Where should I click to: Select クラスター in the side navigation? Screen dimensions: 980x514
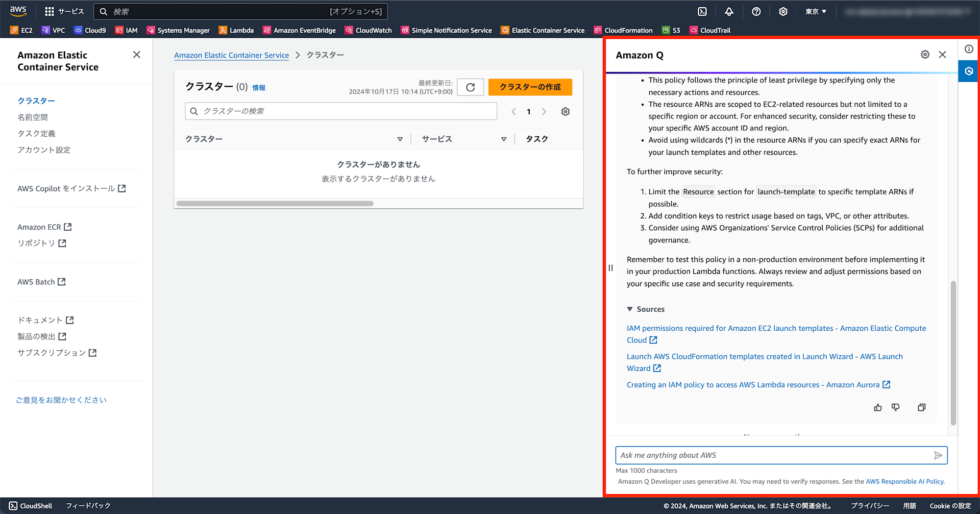click(x=36, y=100)
